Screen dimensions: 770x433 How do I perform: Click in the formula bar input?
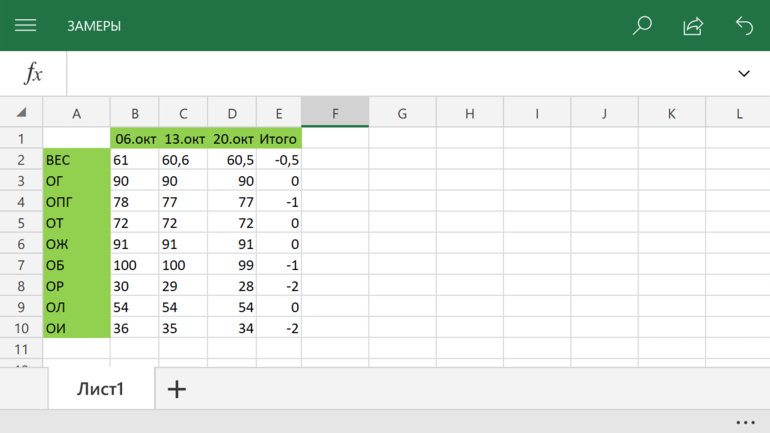400,73
